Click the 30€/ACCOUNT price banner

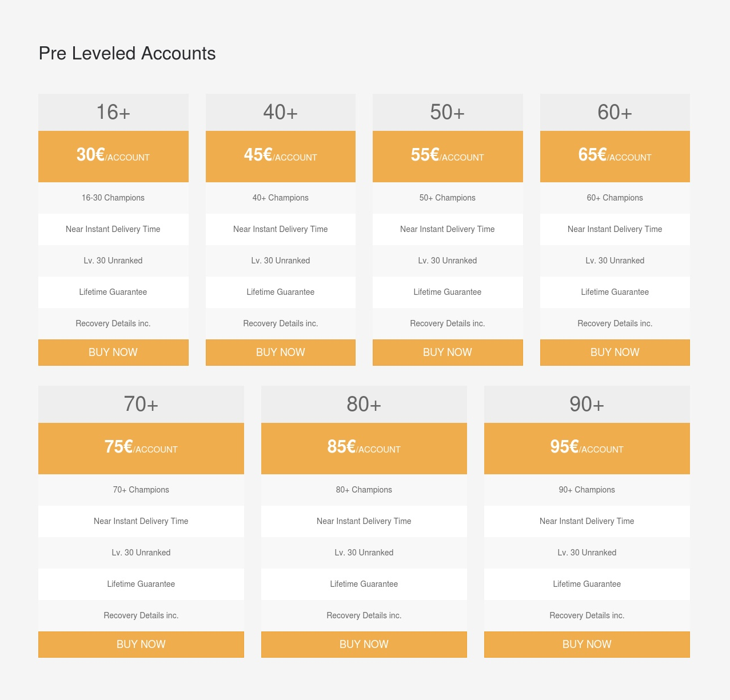113,157
